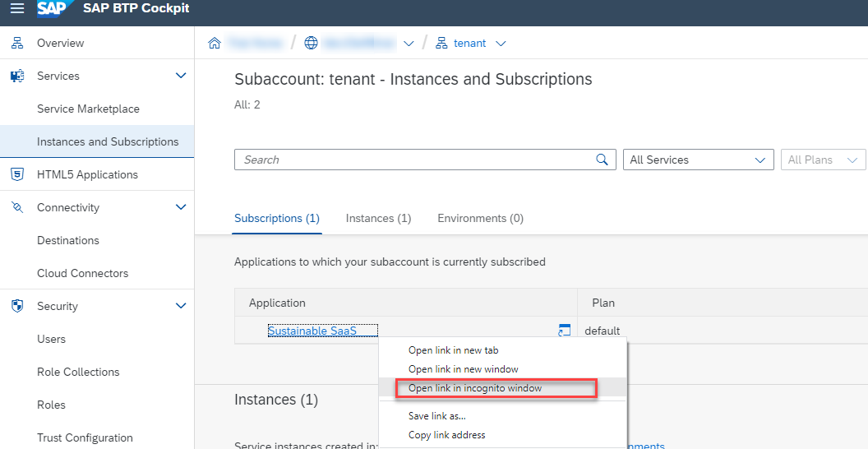Go to home via breadcrumb house icon

215,44
